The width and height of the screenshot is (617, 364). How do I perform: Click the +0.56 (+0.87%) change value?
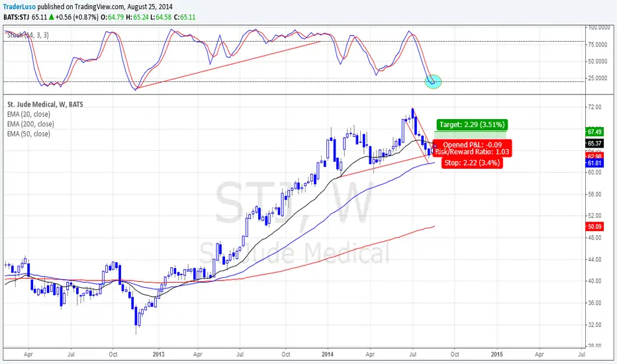(x=77, y=17)
